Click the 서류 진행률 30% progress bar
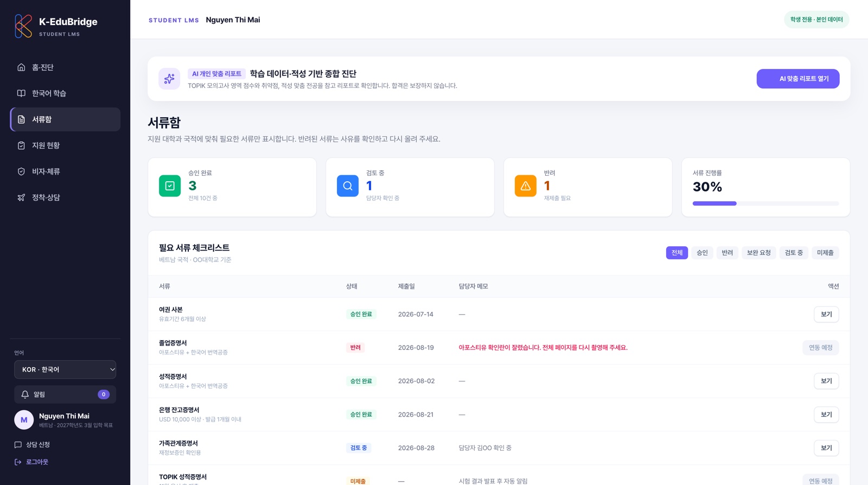The width and height of the screenshot is (868, 485). (765, 203)
